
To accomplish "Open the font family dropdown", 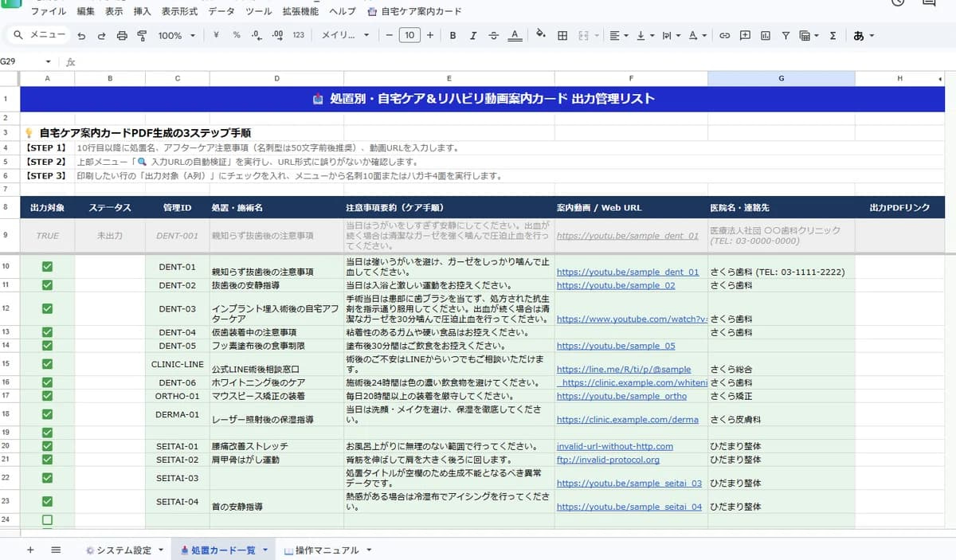I will [345, 35].
